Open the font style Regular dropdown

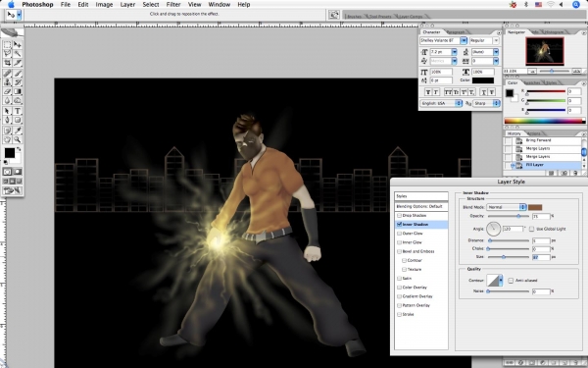496,40
